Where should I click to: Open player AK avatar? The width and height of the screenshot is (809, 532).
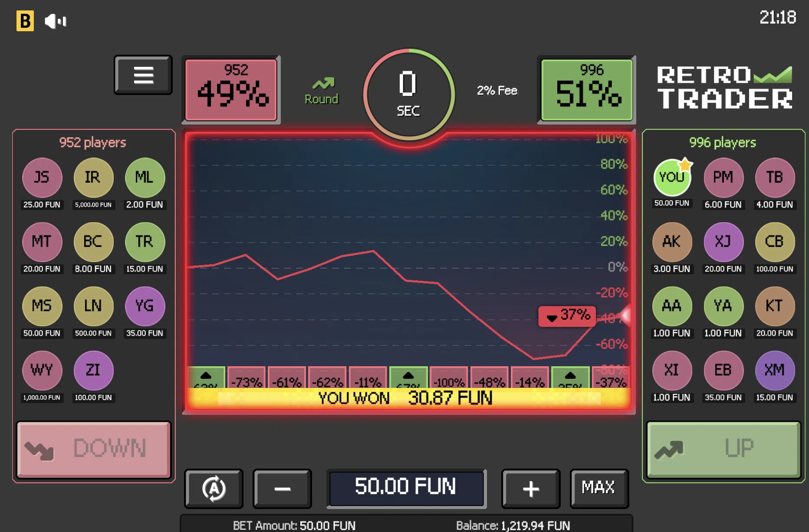[x=672, y=242]
